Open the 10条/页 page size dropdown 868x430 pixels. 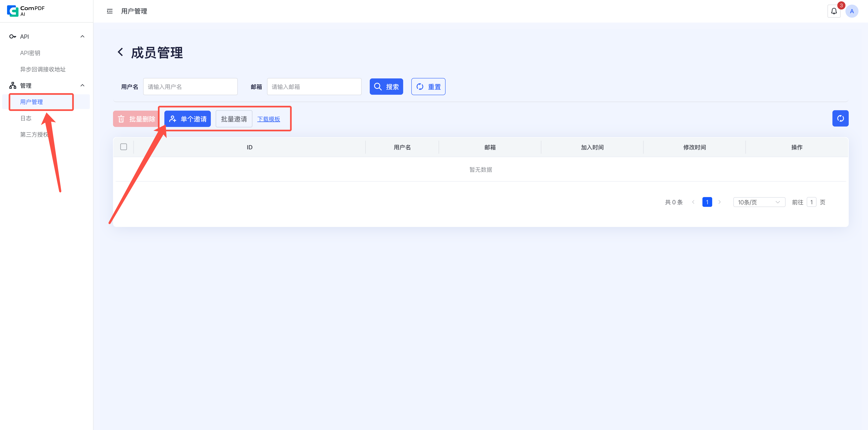pyautogui.click(x=759, y=202)
